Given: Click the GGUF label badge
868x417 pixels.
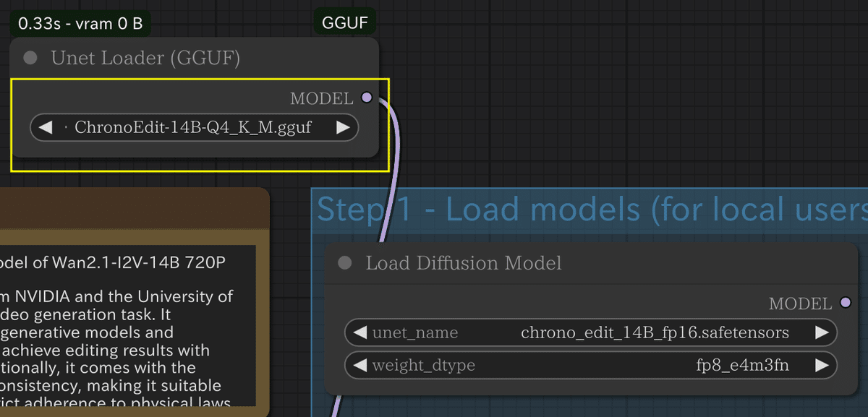Looking at the screenshot, I should [x=345, y=22].
